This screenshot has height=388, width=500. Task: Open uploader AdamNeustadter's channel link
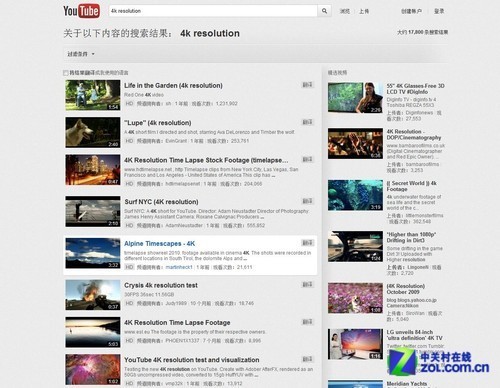(184, 226)
